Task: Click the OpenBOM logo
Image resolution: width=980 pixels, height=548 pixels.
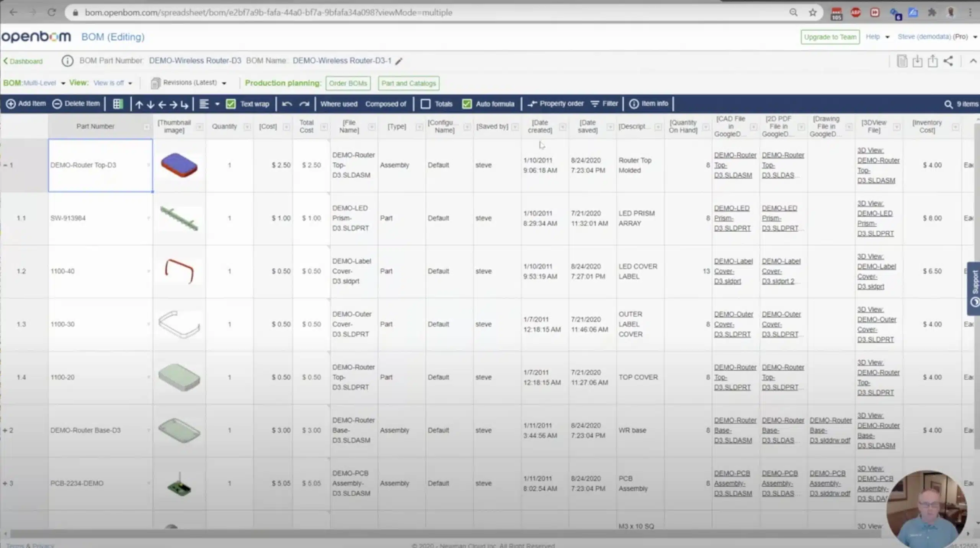Action: 36,37
